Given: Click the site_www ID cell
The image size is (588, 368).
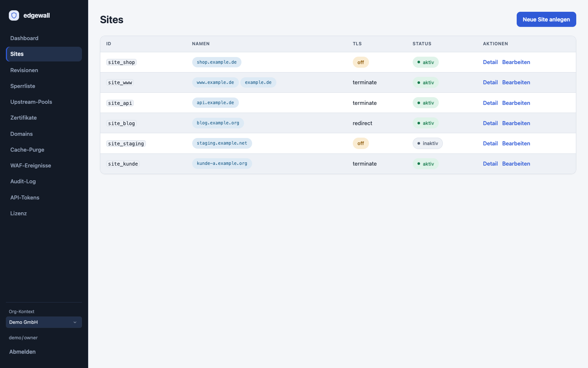Looking at the screenshot, I should pos(120,82).
